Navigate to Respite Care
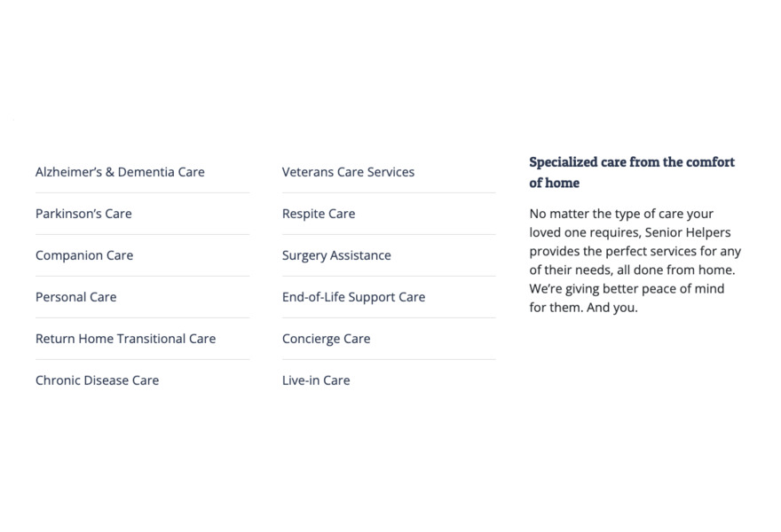The image size is (781, 532). click(319, 214)
